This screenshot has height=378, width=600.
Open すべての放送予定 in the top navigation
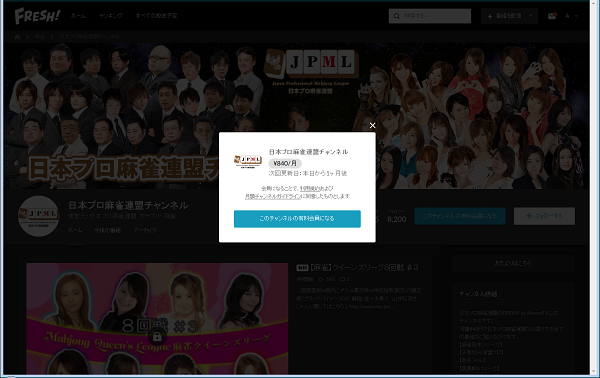156,16
